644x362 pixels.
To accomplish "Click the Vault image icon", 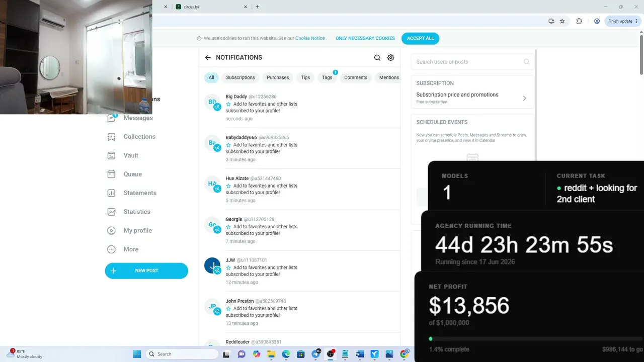I will point(112,155).
